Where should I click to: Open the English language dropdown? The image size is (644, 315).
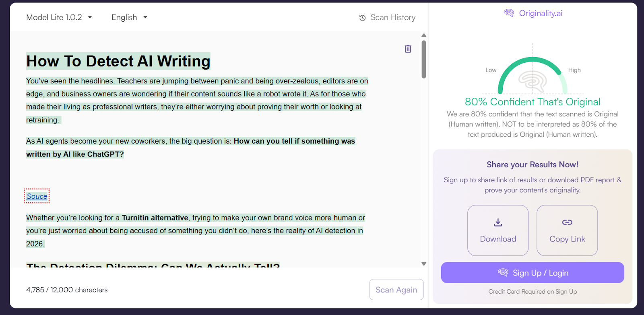point(129,17)
